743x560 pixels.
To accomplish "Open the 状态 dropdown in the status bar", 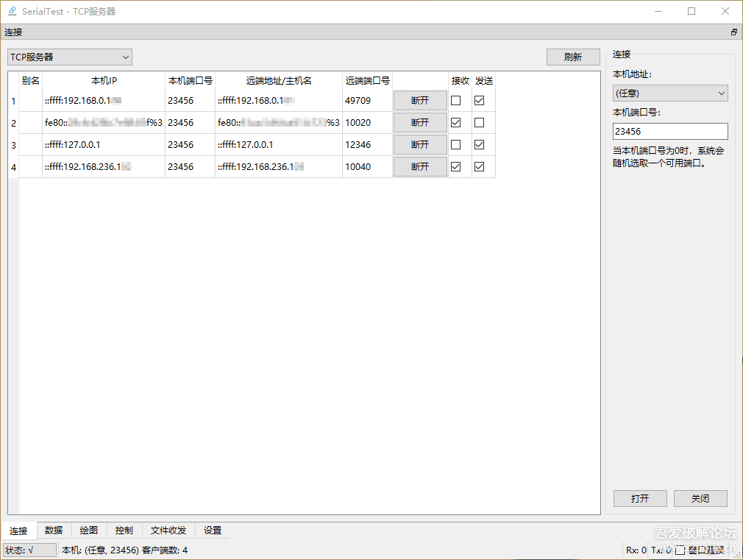I will click(x=29, y=550).
